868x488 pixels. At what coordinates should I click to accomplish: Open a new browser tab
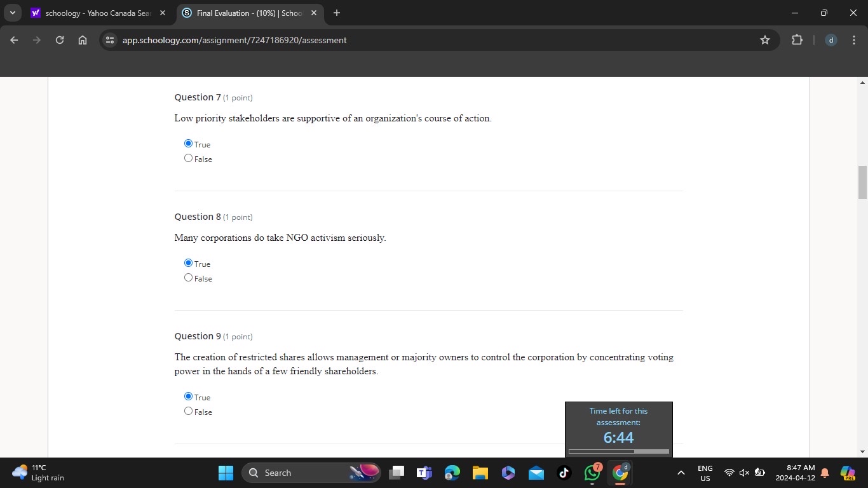(337, 13)
